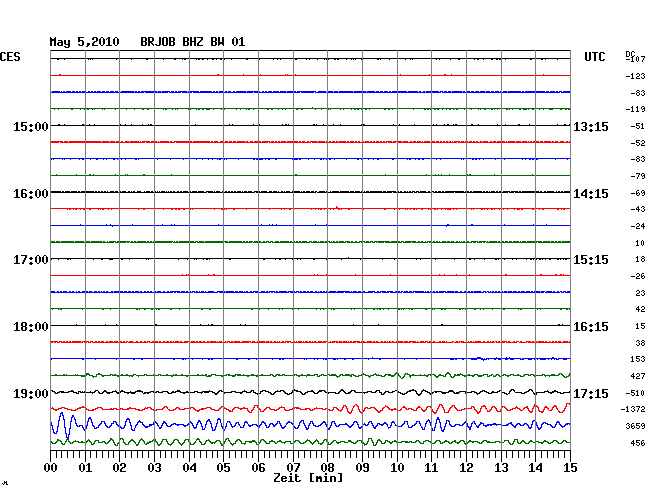Select the DC offset value '-1372'

(x=633, y=409)
